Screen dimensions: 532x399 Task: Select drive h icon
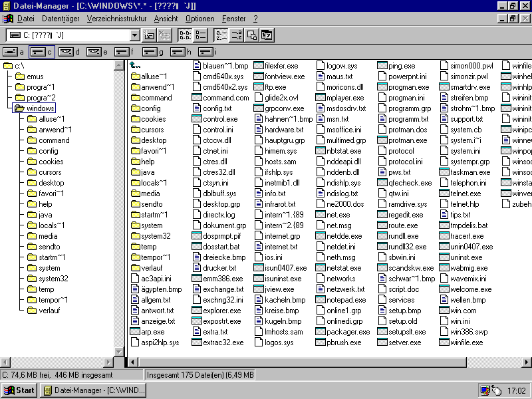pos(178,52)
